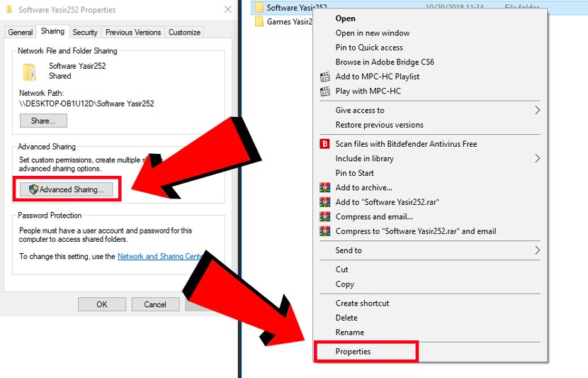The image size is (588, 378).
Task: Click the MPC-HC icon beside Add to MPC-HC Playlist
Action: tap(324, 77)
